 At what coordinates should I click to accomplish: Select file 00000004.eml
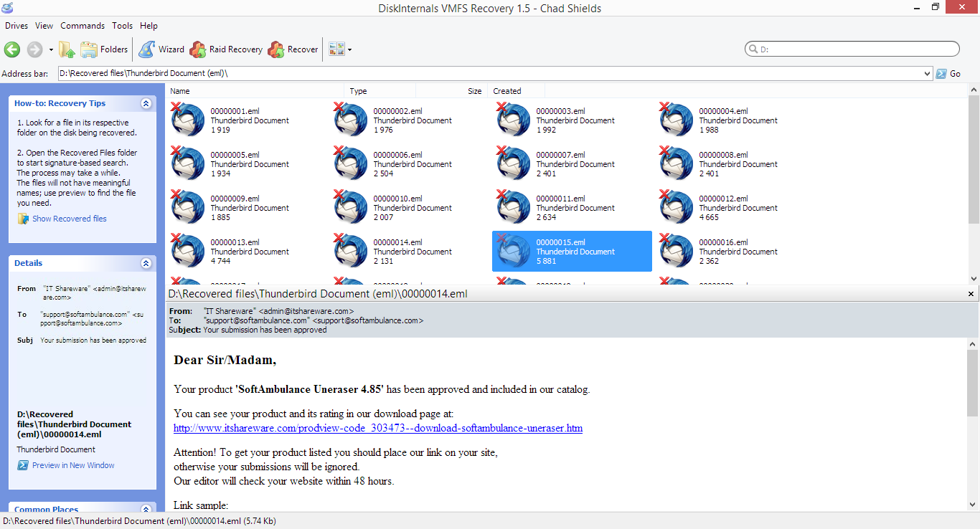click(x=736, y=120)
